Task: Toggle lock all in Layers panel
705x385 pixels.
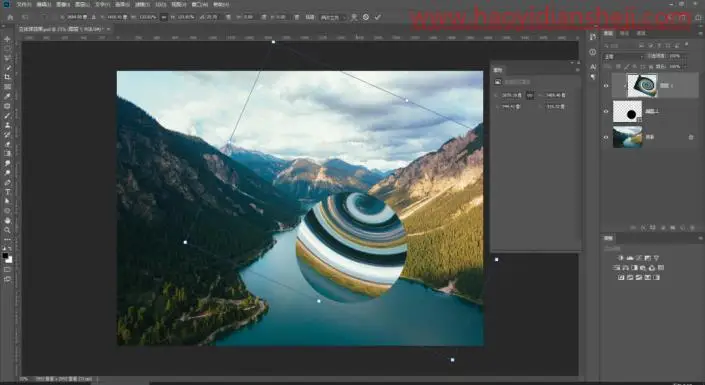Action: pos(651,67)
